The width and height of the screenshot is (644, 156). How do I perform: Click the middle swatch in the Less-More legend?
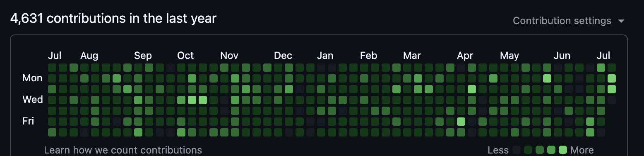click(540, 150)
